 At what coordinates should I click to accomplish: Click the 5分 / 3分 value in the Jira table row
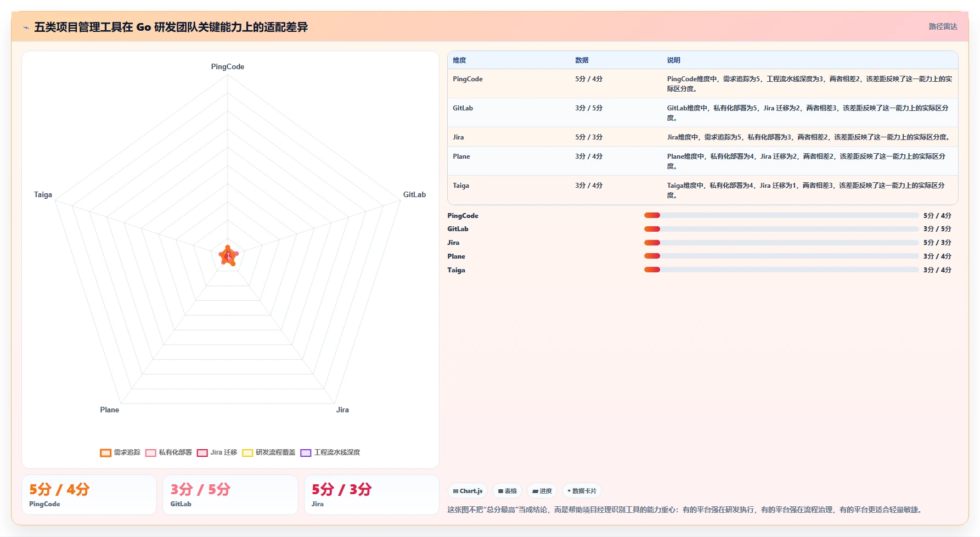click(589, 137)
